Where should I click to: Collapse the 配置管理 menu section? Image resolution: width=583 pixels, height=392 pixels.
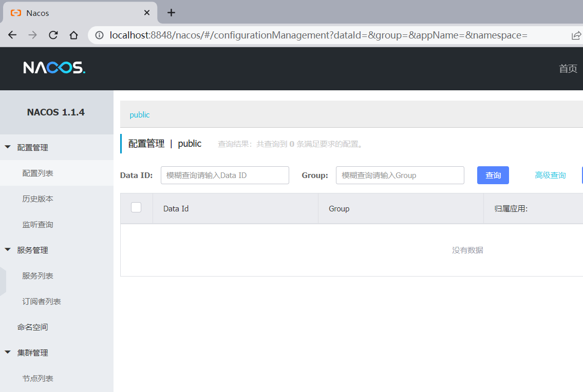pyautogui.click(x=7, y=147)
